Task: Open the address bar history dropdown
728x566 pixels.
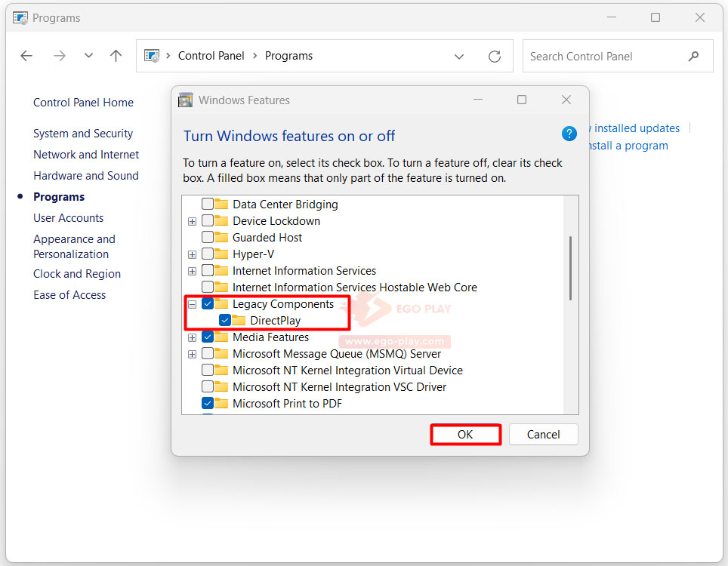Action: tap(459, 56)
